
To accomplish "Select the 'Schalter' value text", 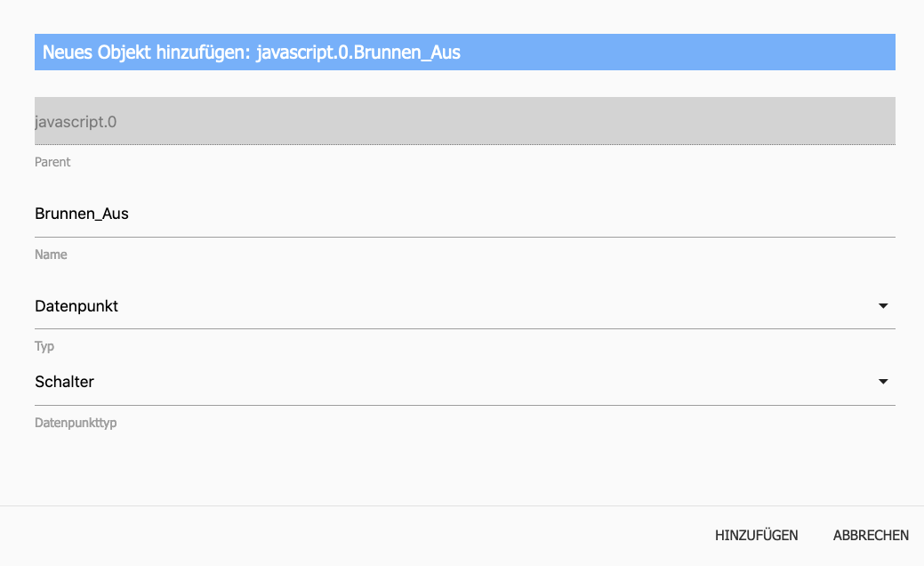I will (64, 382).
